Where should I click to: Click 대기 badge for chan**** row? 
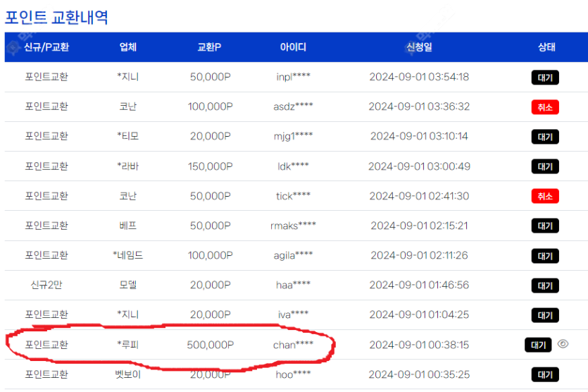538,345
